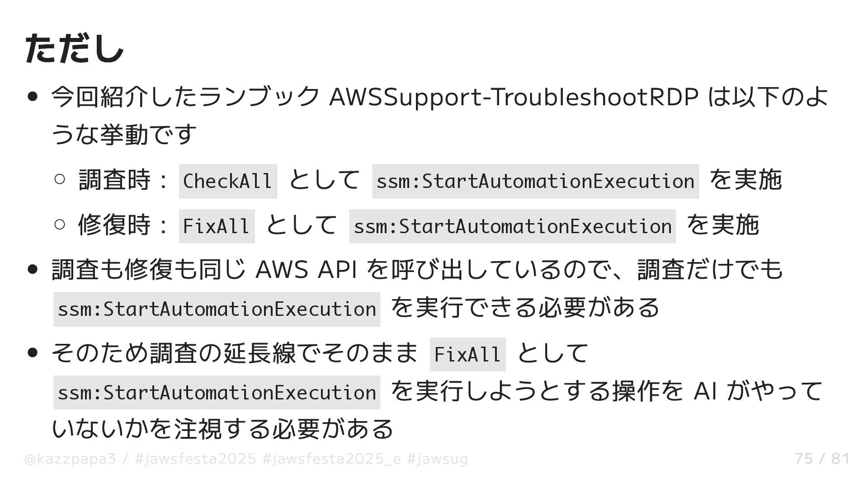Click the @kazzpapa3 handle in footer
Screen dimensions: 868x488
click(70, 459)
